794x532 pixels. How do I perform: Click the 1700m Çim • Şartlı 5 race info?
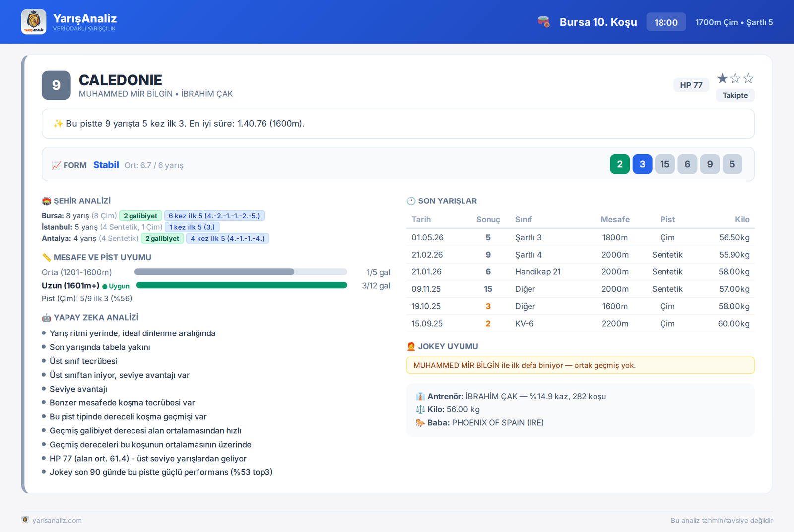734,22
